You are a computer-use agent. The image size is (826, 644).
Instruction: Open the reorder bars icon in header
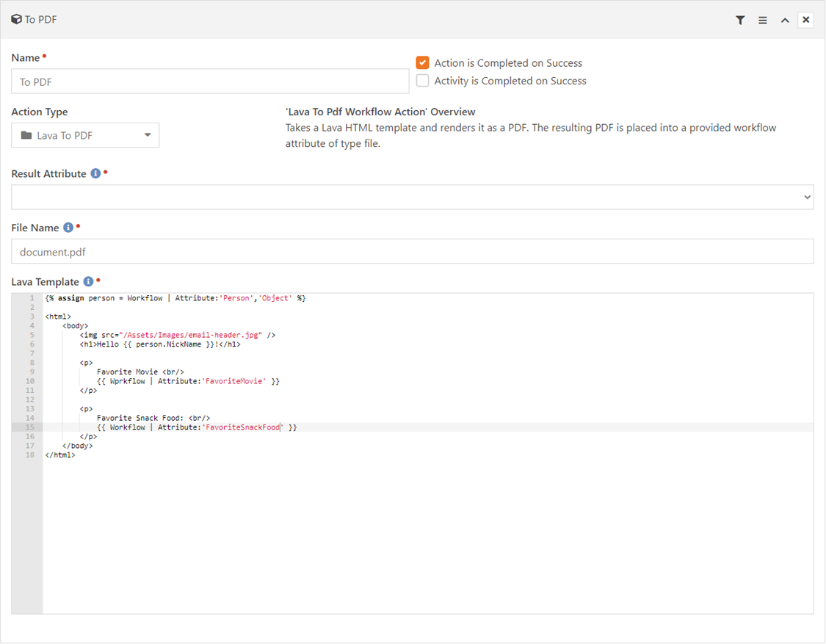(762, 20)
